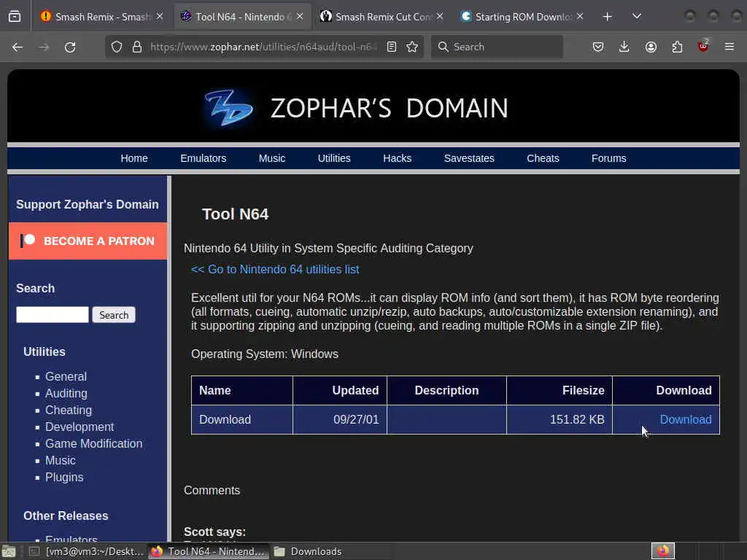This screenshot has height=560, width=747.
Task: Open the Pocket save icon
Action: click(x=598, y=47)
